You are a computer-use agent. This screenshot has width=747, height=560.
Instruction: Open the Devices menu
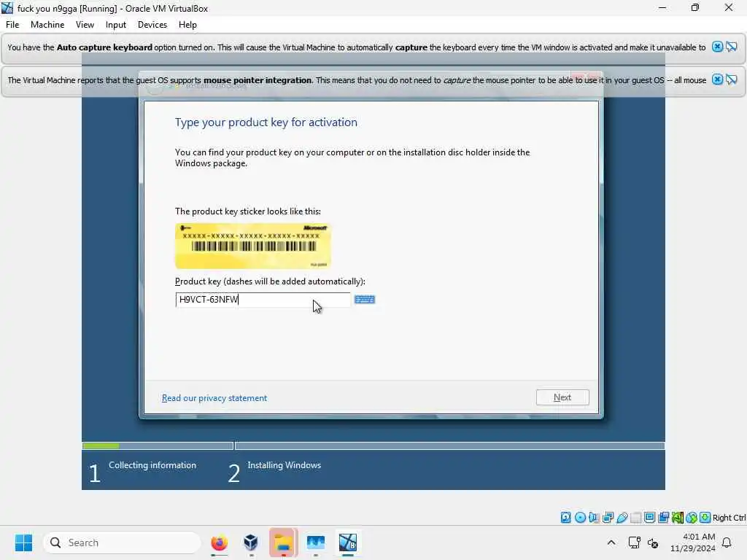pyautogui.click(x=152, y=25)
